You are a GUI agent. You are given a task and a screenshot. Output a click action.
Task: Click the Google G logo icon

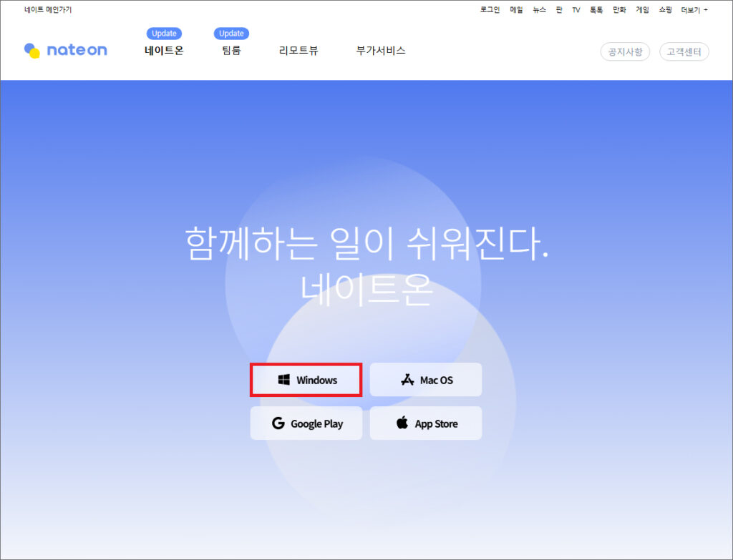click(x=278, y=423)
